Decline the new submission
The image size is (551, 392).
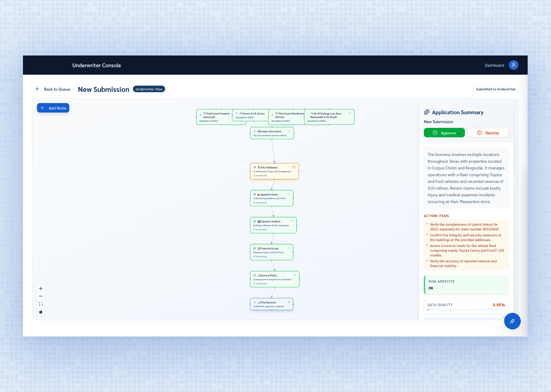(x=488, y=133)
